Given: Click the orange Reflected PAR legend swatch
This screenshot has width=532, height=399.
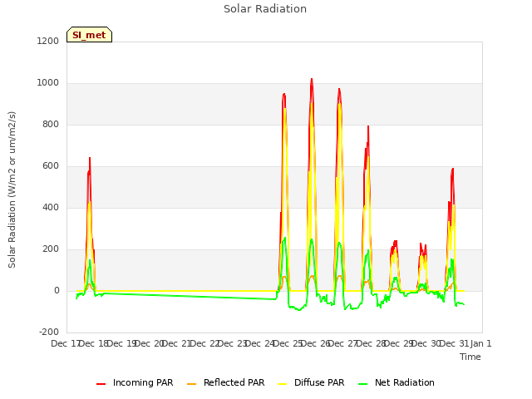Looking at the screenshot, I should 192,384.
